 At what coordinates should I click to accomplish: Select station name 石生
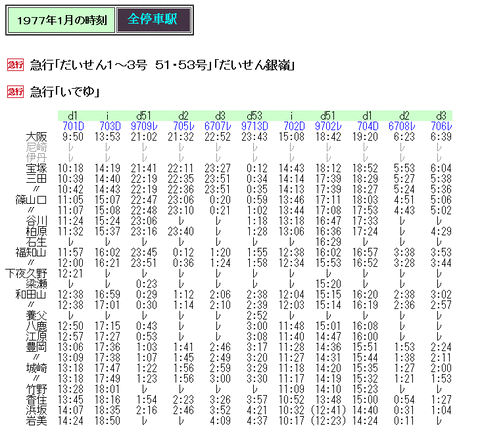[x=36, y=242]
